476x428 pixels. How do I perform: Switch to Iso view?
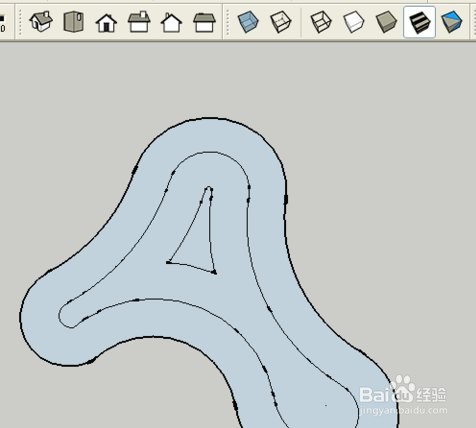tap(41, 21)
